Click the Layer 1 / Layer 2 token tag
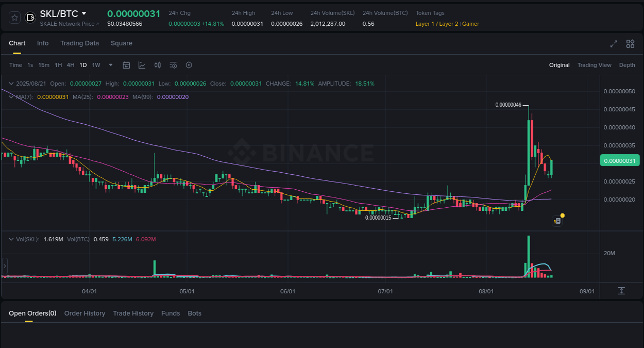 437,24
